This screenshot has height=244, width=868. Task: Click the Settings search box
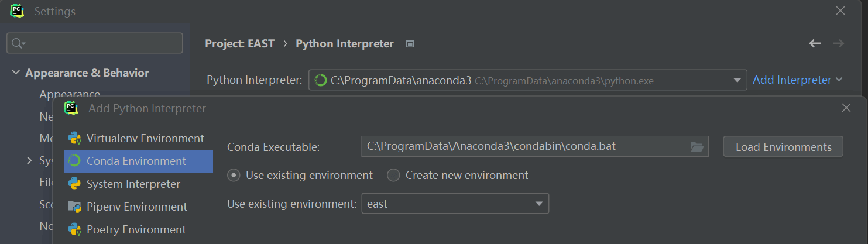coord(95,43)
